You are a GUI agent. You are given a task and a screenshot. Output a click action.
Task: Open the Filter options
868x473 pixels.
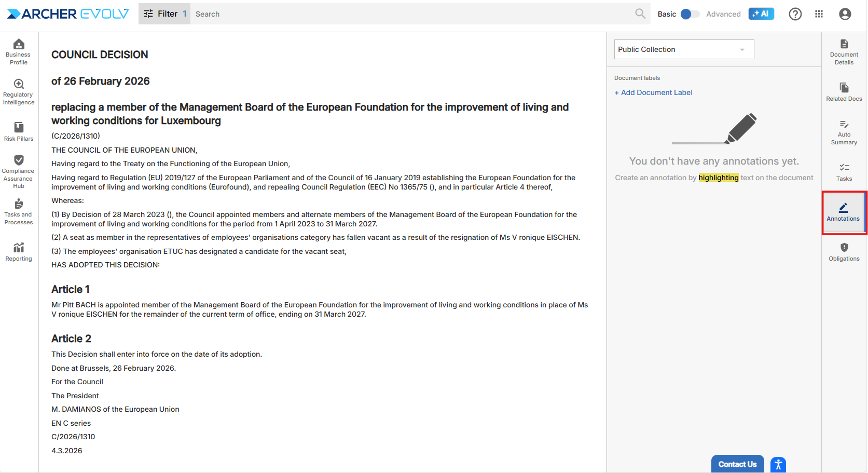[x=164, y=14]
